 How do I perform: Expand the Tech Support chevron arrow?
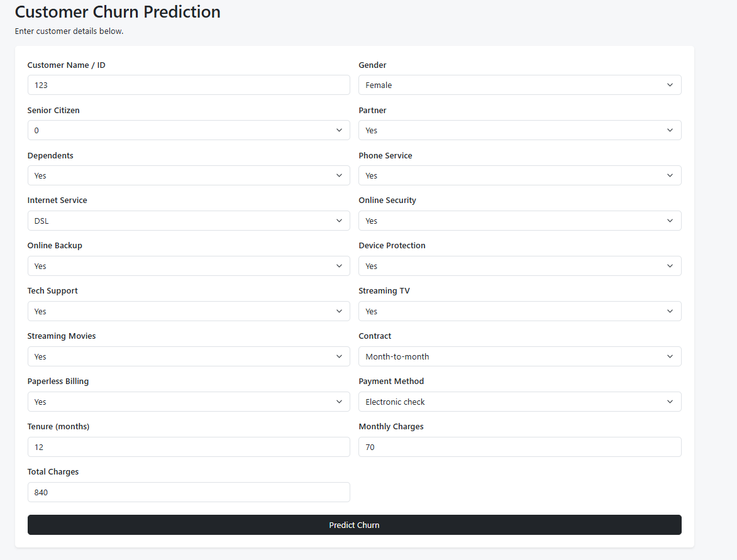pyautogui.click(x=339, y=311)
